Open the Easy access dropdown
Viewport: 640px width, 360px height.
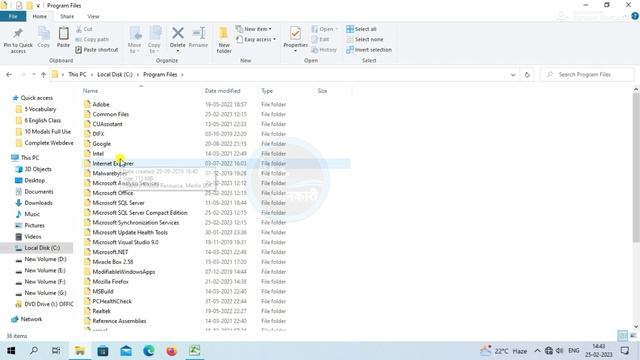click(256, 39)
